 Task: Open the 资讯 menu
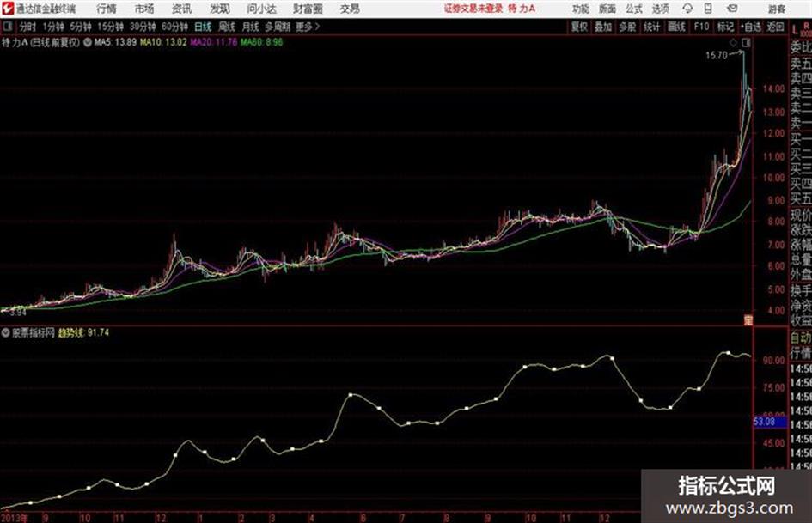click(x=182, y=9)
